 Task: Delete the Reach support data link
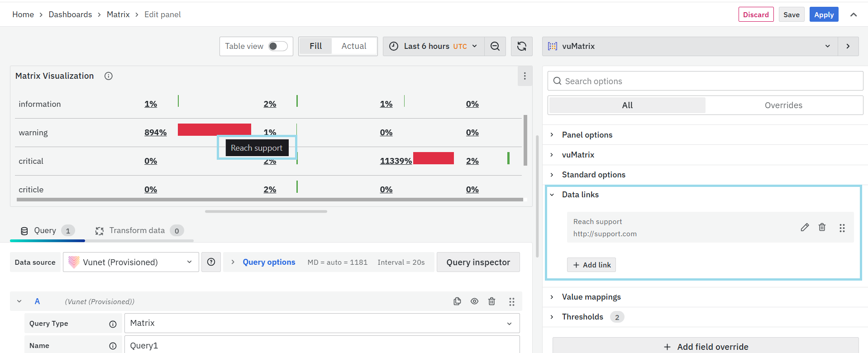[x=822, y=227]
